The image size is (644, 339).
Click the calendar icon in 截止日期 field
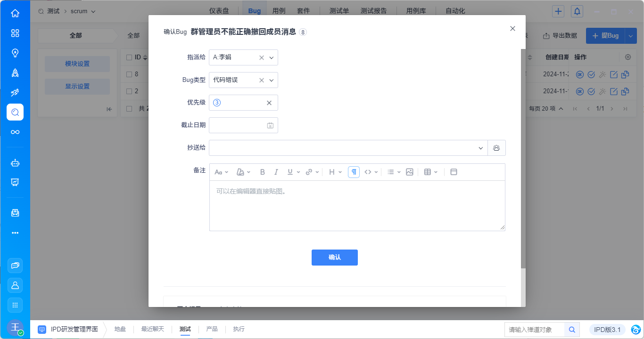[270, 126]
